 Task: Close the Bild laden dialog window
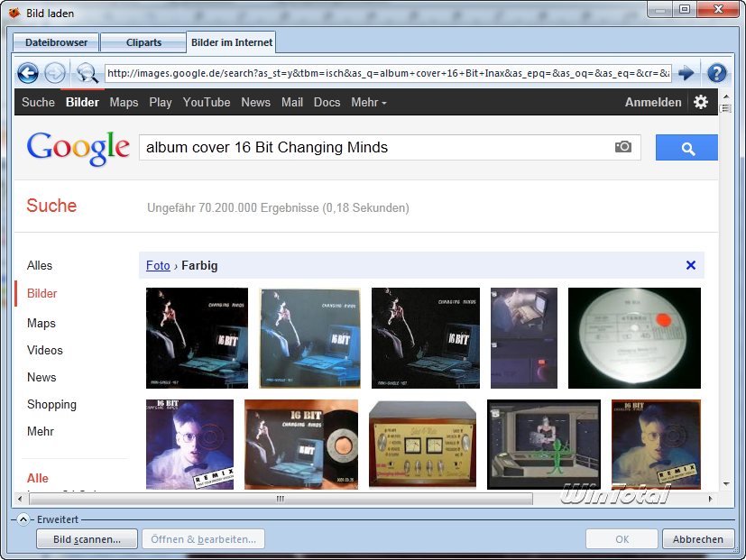[x=718, y=9]
